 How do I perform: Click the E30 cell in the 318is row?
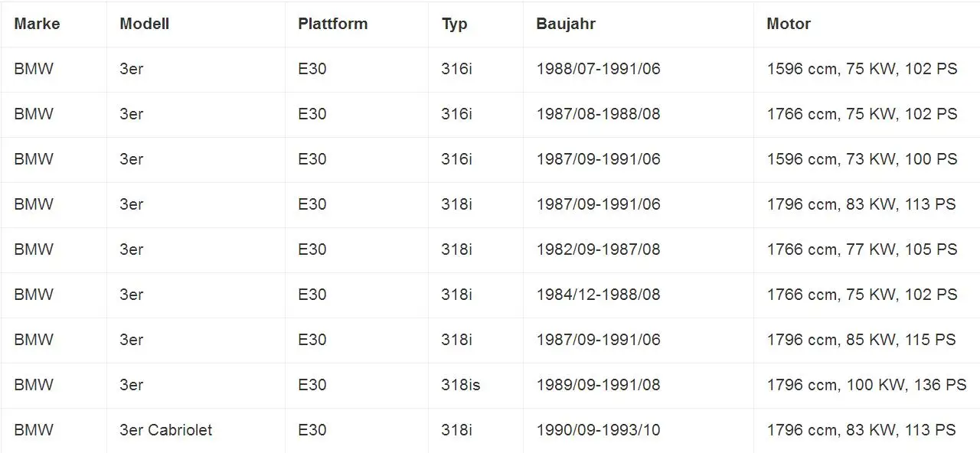tap(312, 385)
